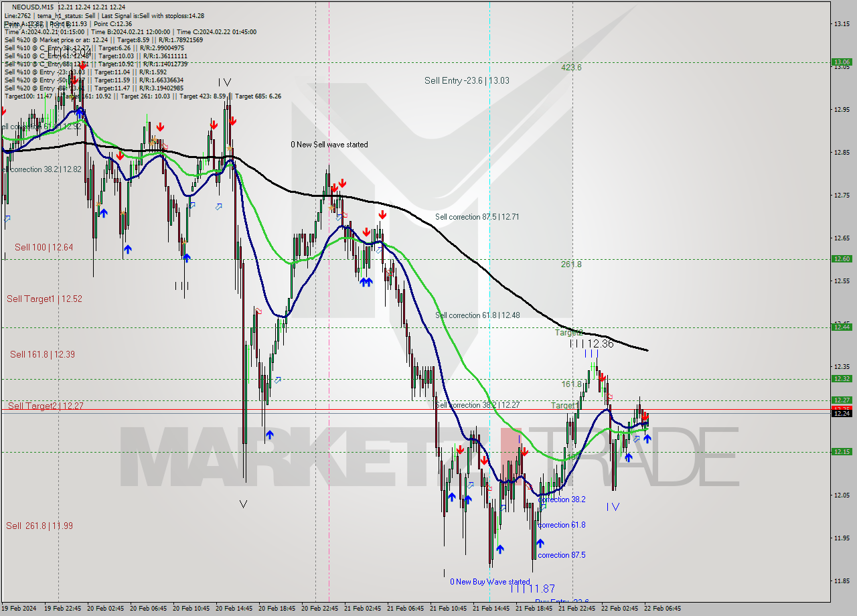Select the 'I I I 12.36' wave label
This screenshot has height=616, width=857.
(x=591, y=343)
